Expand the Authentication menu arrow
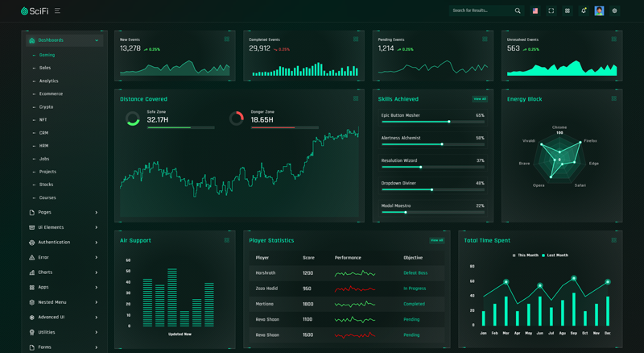 click(x=97, y=243)
